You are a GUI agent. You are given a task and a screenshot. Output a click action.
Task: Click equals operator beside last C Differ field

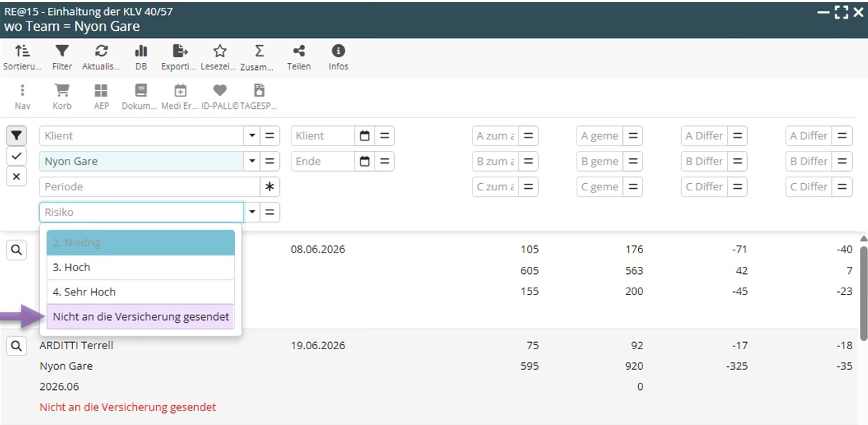tap(842, 187)
